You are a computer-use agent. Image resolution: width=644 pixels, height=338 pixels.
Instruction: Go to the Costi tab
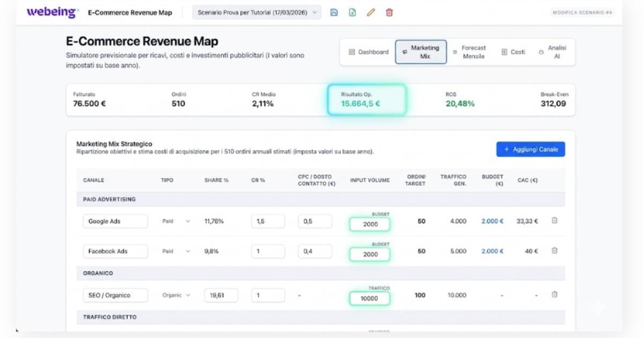tap(514, 52)
